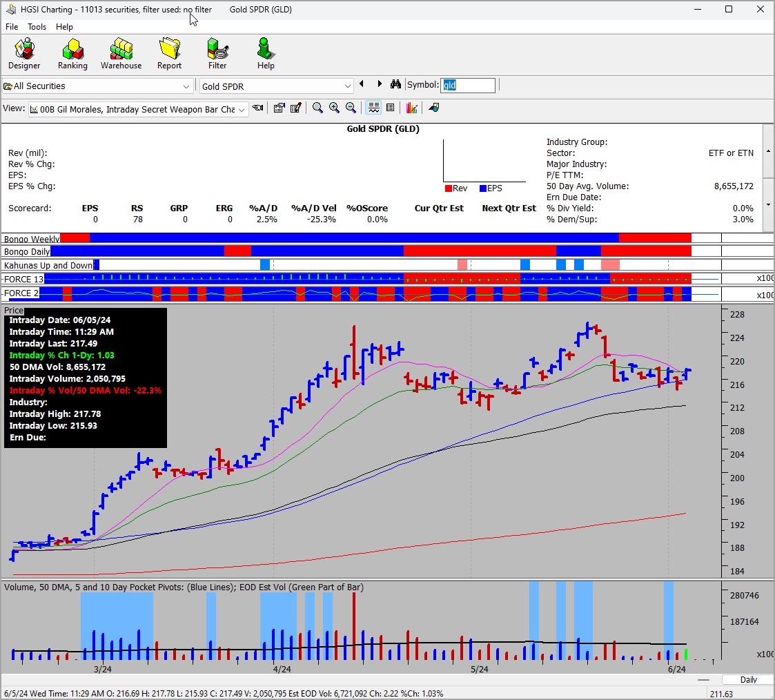775x700 pixels.
Task: Click the 6/24 date axis label
Action: coord(677,670)
